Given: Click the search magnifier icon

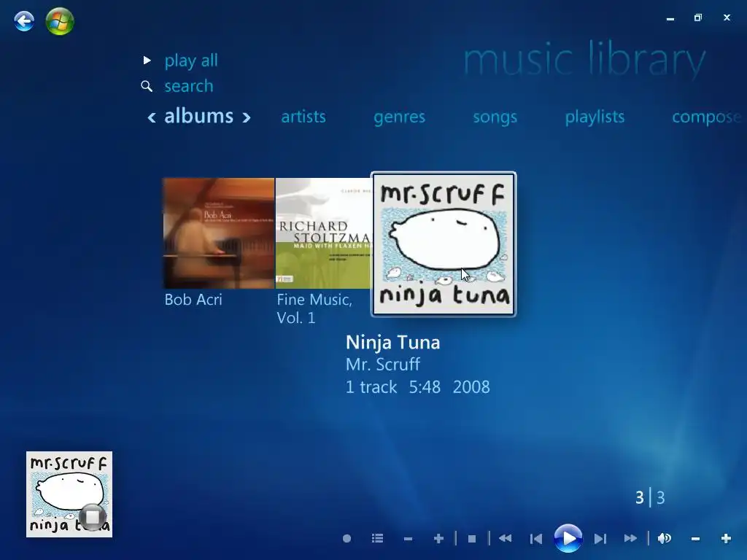Looking at the screenshot, I should pos(147,86).
